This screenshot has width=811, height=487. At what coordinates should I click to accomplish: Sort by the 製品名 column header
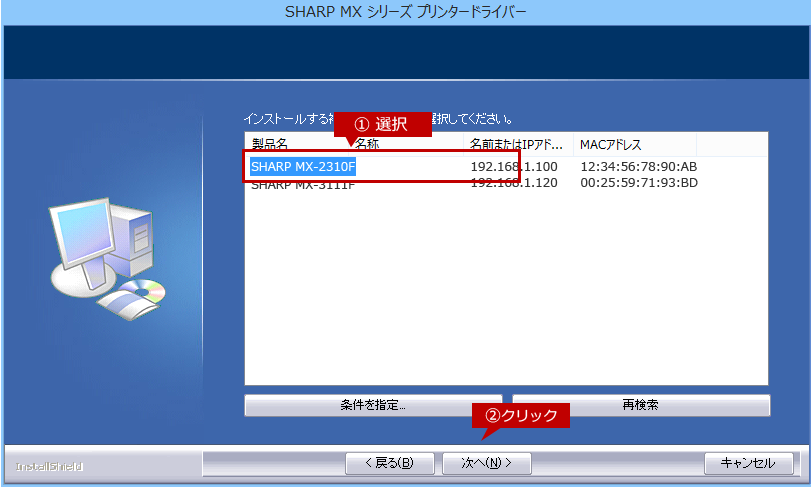tap(270, 145)
